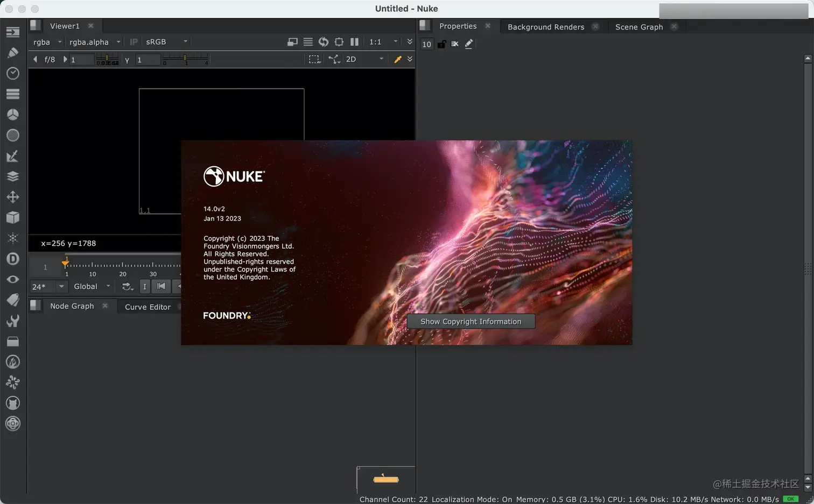The image size is (814, 504).
Task: Switch to the Properties tab
Action: (458, 26)
